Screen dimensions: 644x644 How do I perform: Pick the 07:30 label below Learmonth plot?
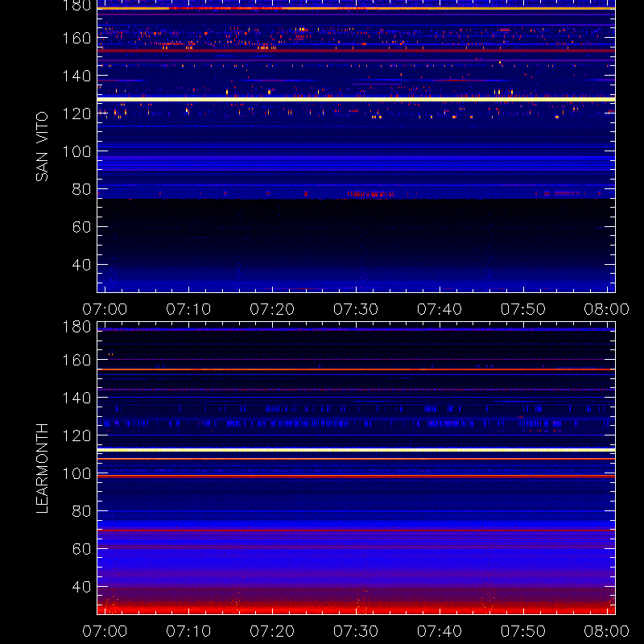click(356, 631)
